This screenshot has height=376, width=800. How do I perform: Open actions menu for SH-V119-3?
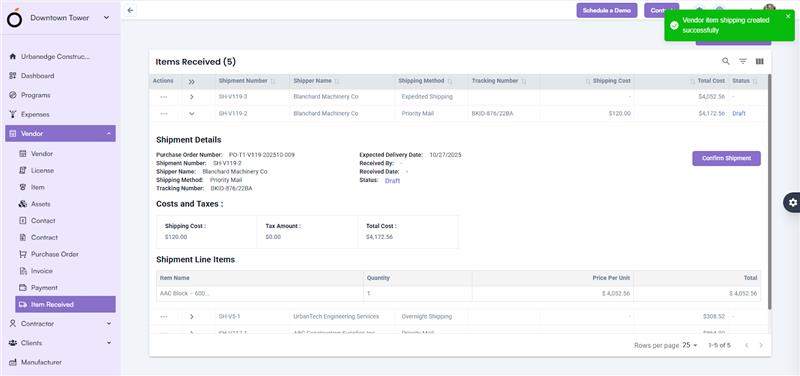[x=163, y=97]
